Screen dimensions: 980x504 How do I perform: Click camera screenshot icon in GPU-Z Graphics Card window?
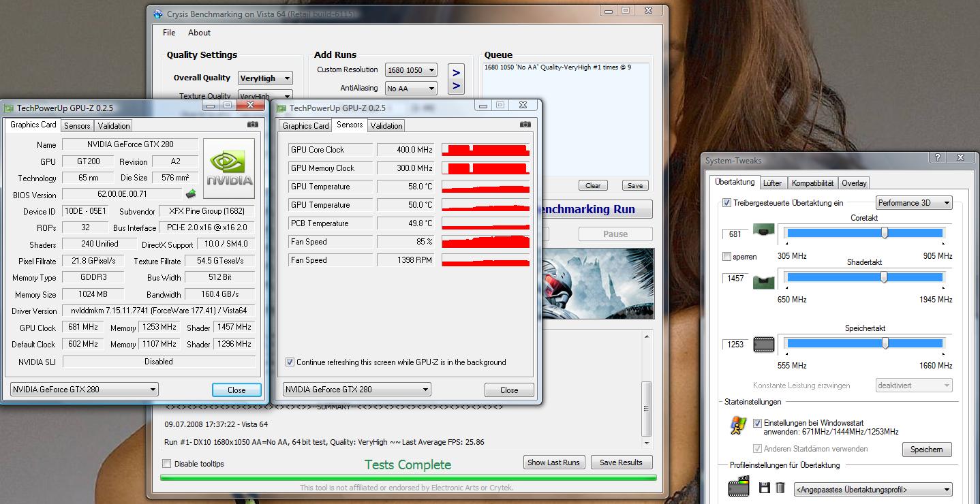253,125
